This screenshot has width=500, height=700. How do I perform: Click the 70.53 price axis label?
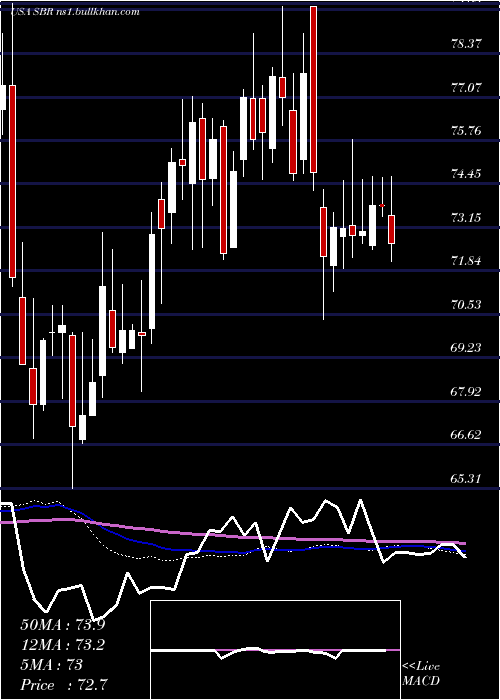[467, 304]
